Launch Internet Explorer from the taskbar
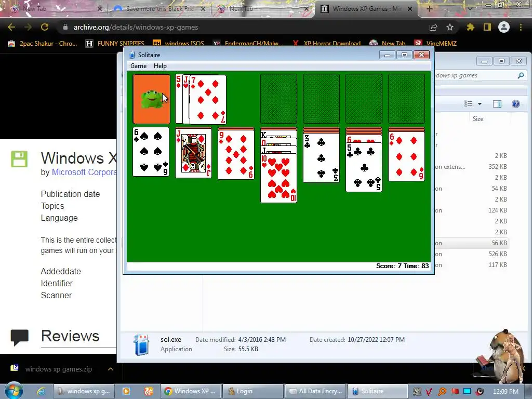 (x=41, y=391)
